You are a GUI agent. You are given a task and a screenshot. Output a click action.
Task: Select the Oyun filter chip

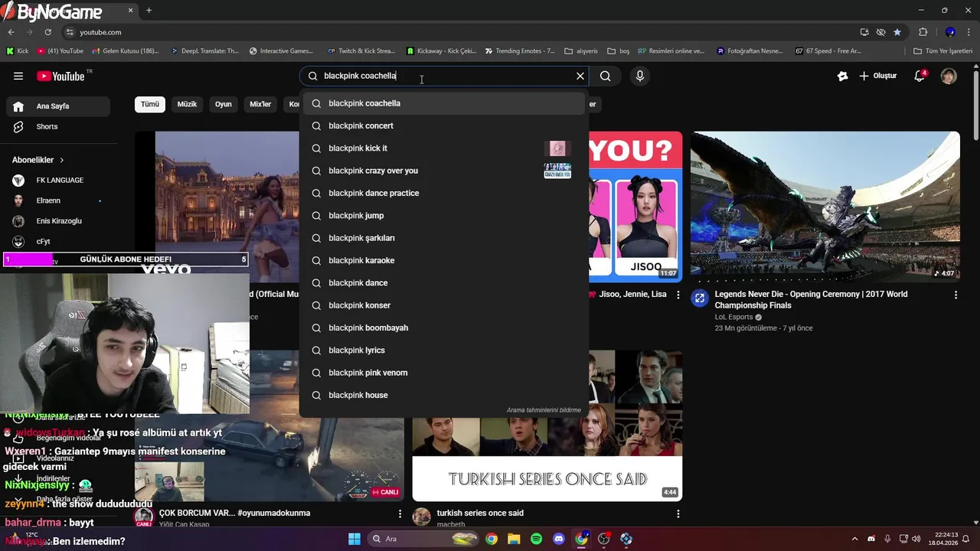coord(224,104)
